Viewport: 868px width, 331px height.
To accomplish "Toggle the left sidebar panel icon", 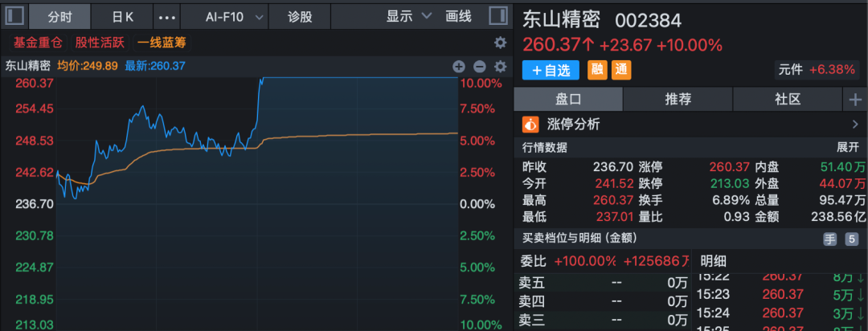I will pos(14,16).
